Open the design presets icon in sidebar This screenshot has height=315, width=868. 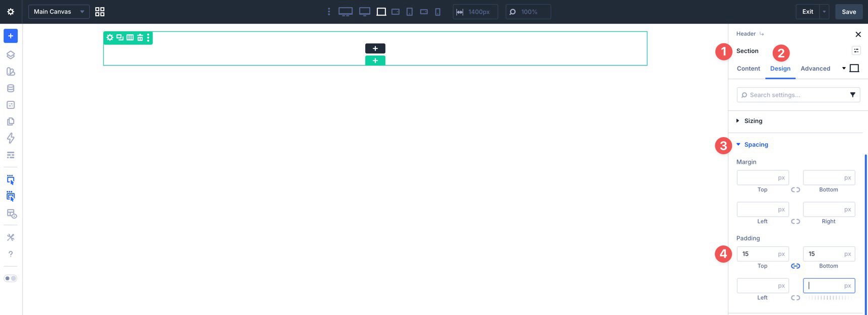click(11, 72)
